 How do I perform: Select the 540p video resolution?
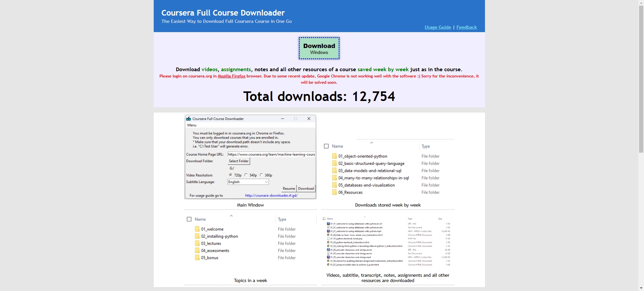[246, 175]
